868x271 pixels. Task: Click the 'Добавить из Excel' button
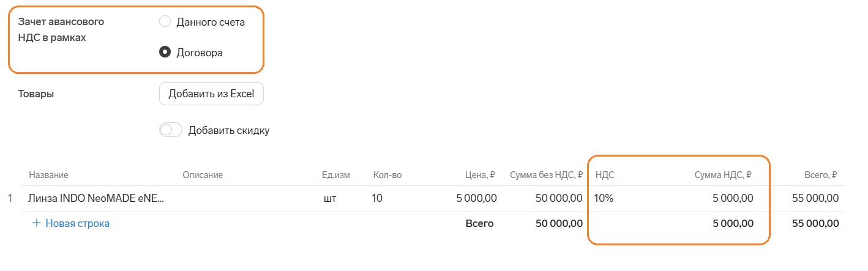[211, 94]
